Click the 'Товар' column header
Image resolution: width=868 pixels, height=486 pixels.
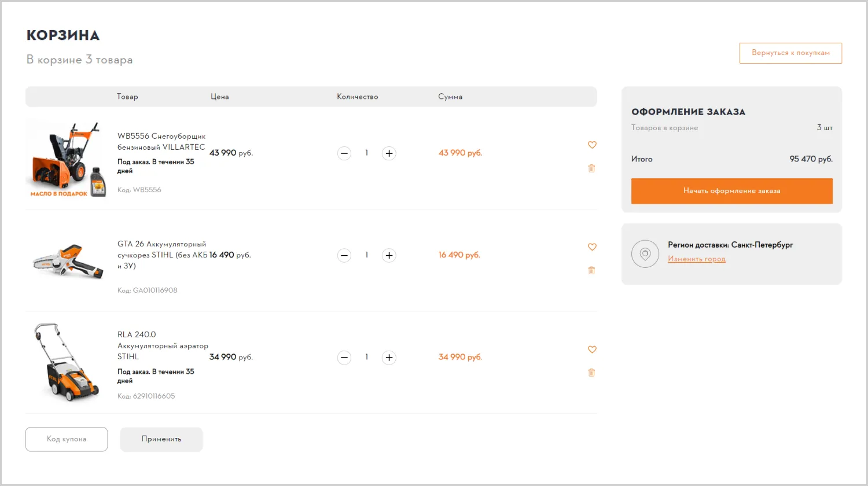click(x=127, y=97)
